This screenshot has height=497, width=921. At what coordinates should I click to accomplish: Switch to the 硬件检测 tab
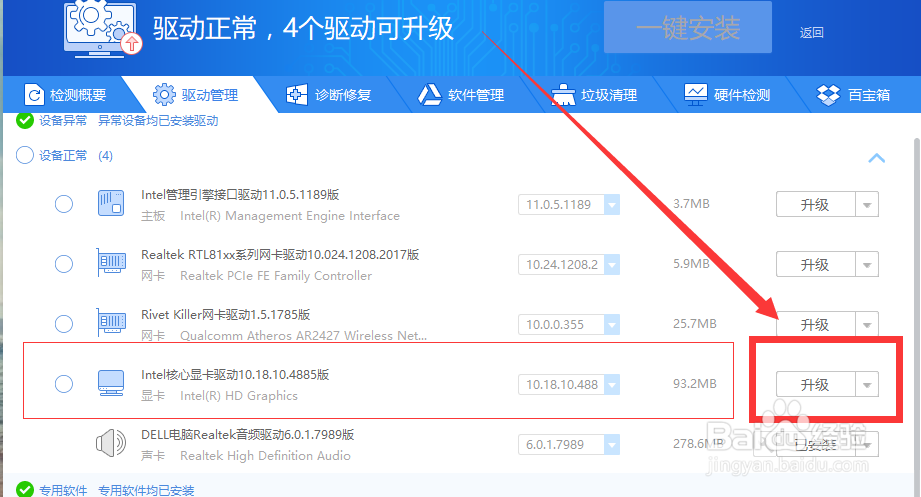point(727,95)
